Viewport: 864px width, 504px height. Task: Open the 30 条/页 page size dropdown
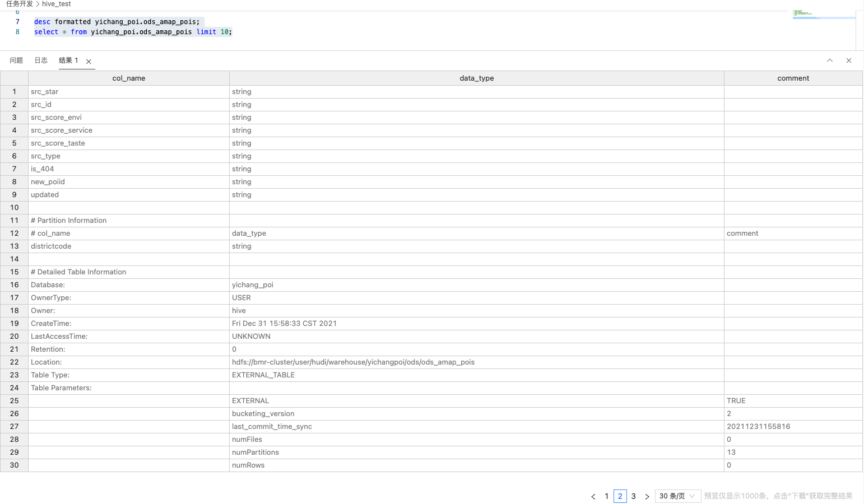click(x=678, y=496)
